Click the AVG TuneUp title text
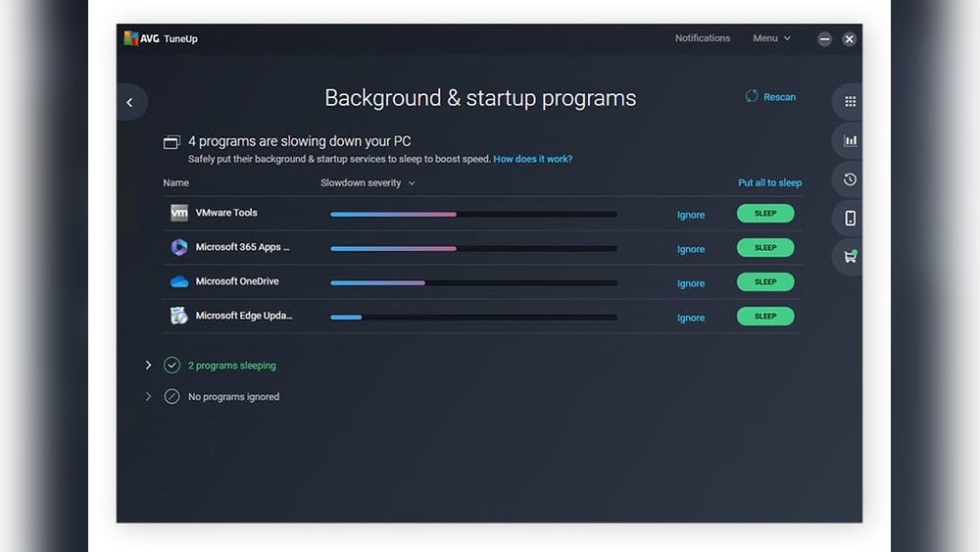Screen dimensions: 980x552 tap(169, 39)
